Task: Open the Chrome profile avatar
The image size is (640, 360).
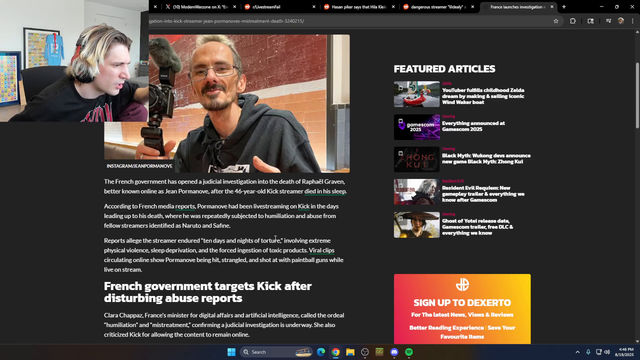Action: (x=621, y=21)
